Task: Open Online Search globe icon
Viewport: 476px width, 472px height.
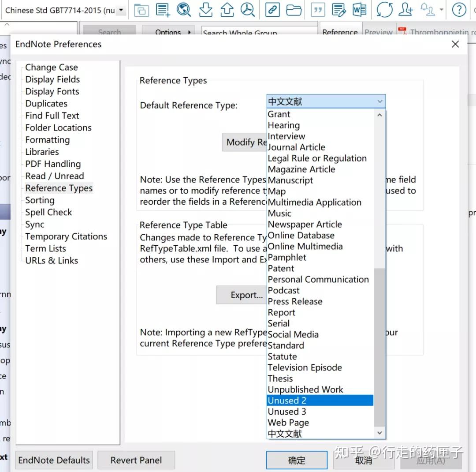Action: click(184, 10)
